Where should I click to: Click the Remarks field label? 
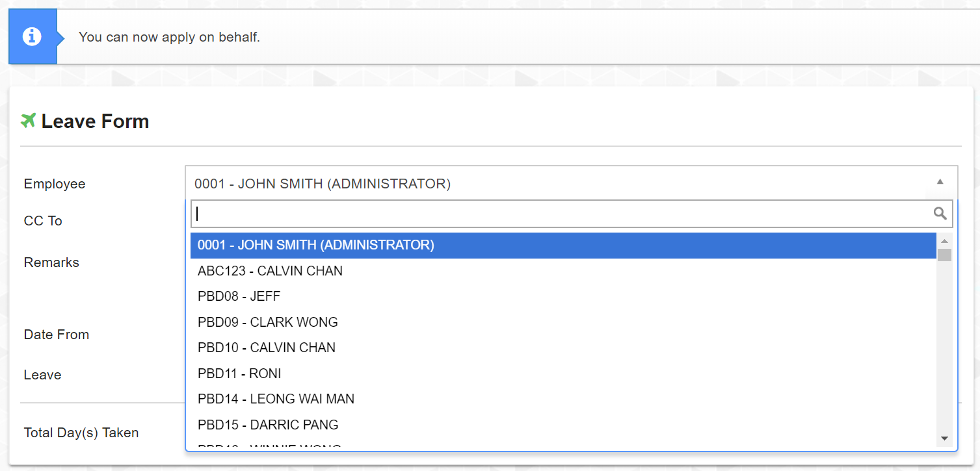click(x=51, y=262)
